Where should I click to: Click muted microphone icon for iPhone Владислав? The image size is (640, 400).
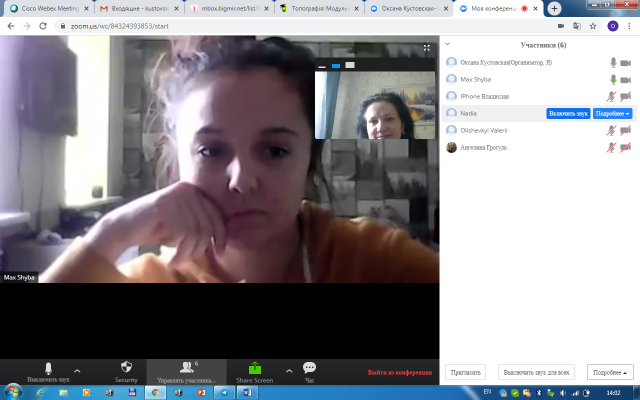pyautogui.click(x=611, y=96)
